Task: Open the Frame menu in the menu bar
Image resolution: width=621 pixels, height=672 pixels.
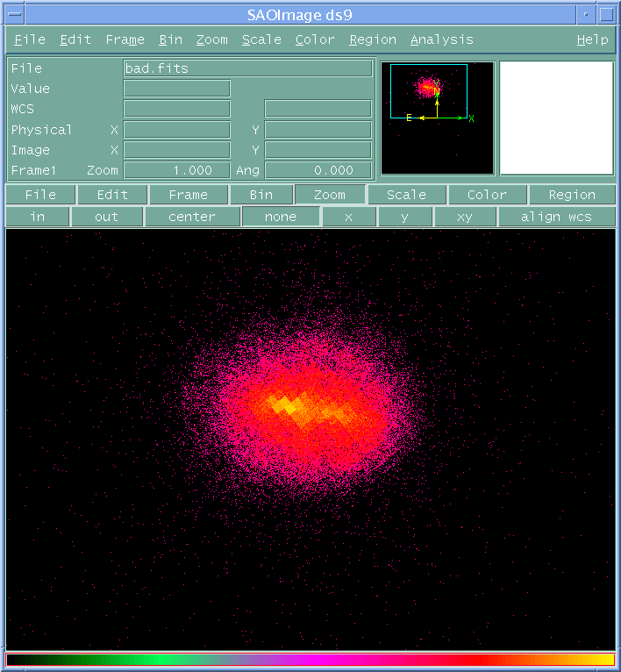Action: pyautogui.click(x=125, y=39)
